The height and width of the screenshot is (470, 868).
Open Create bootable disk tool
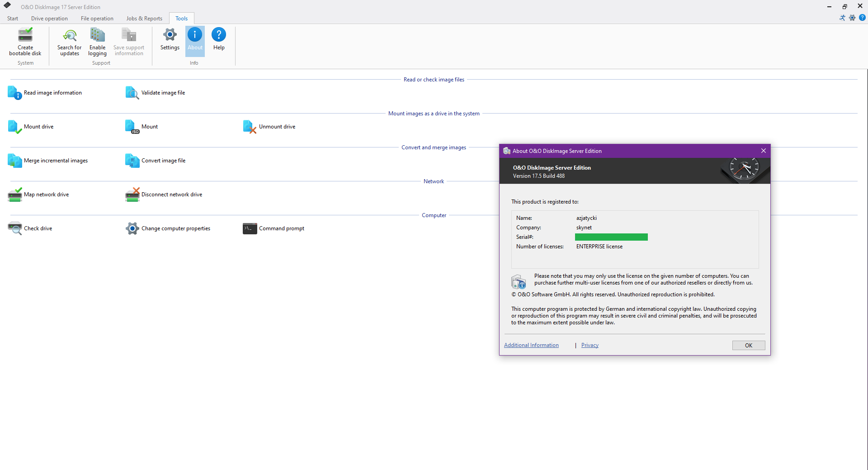(x=25, y=42)
